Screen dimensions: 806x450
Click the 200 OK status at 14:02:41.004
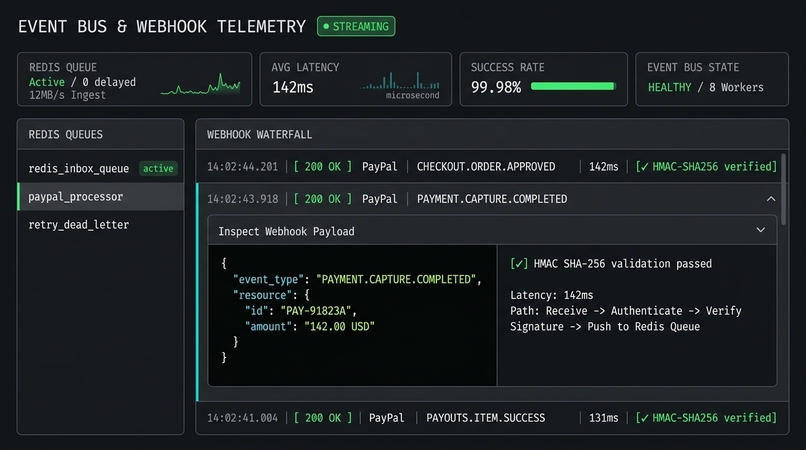click(x=323, y=418)
